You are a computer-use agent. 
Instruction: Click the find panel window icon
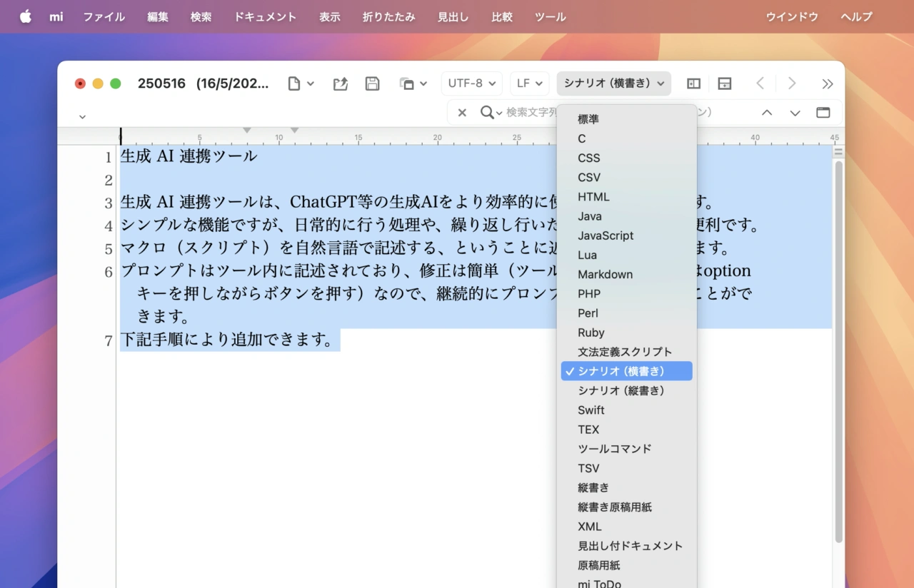pyautogui.click(x=823, y=113)
